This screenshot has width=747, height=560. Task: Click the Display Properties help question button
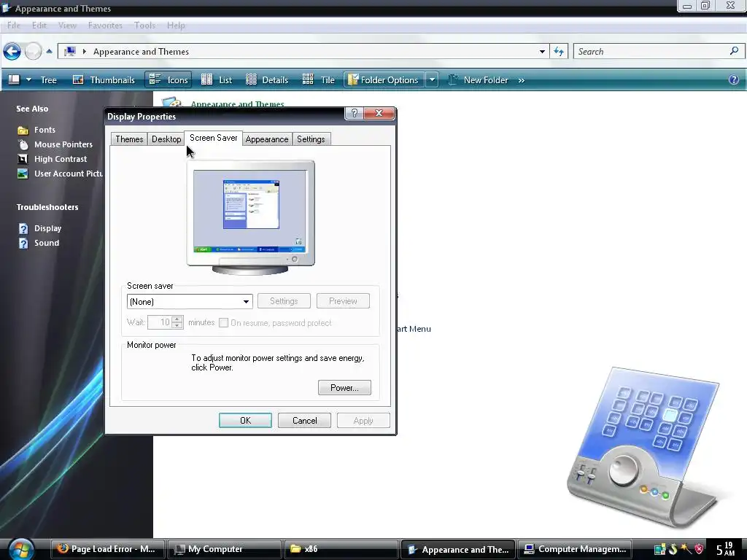coord(354,113)
